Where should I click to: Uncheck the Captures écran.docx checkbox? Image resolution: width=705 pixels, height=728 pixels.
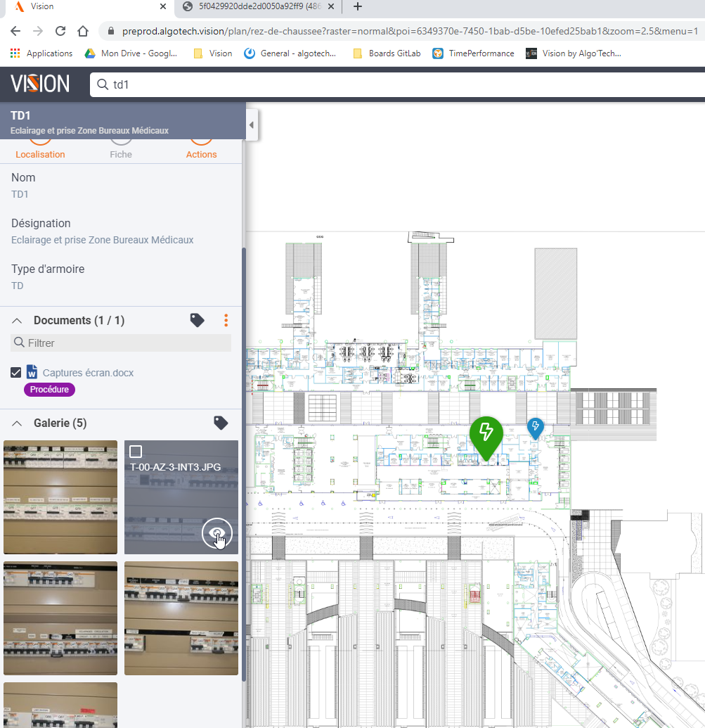(15, 372)
